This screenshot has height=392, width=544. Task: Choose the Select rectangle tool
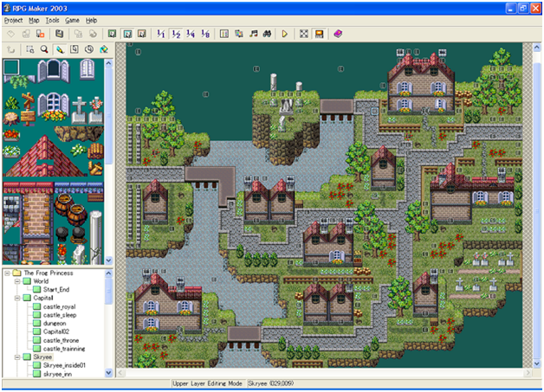(x=29, y=49)
